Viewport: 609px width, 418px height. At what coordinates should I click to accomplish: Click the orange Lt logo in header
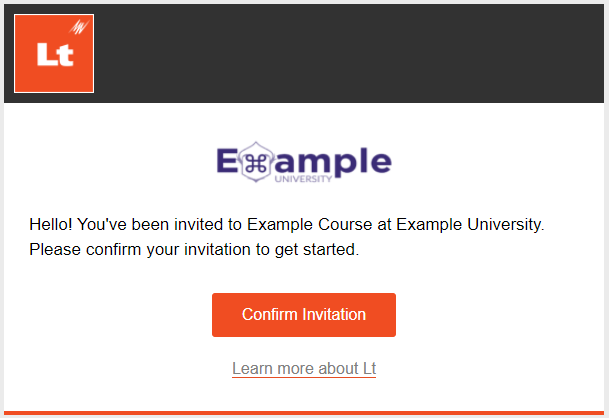pos(54,54)
